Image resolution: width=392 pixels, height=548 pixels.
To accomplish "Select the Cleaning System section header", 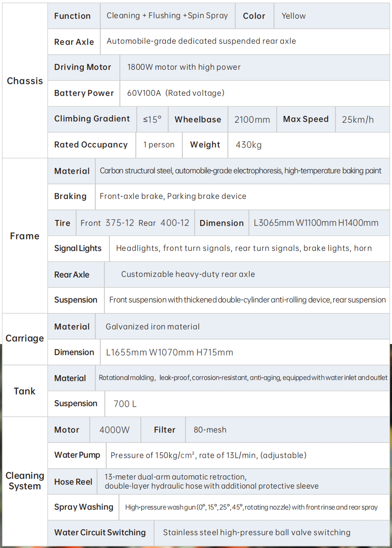I will pyautogui.click(x=25, y=481).
